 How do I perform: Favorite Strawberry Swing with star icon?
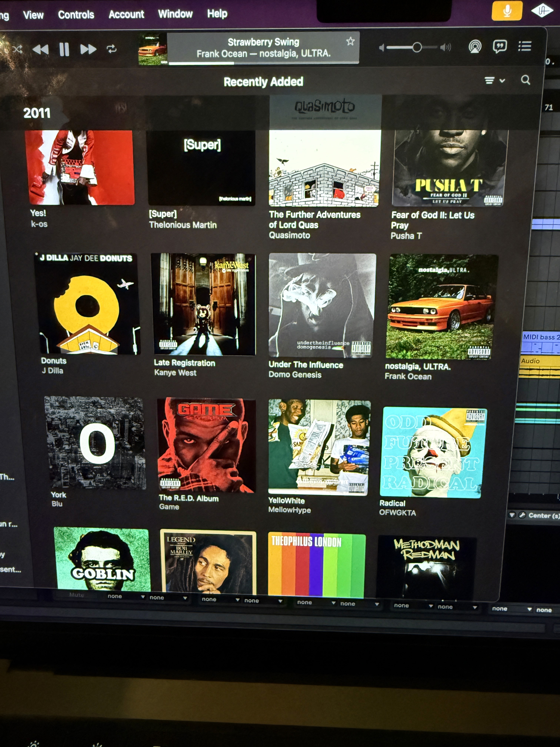point(350,41)
